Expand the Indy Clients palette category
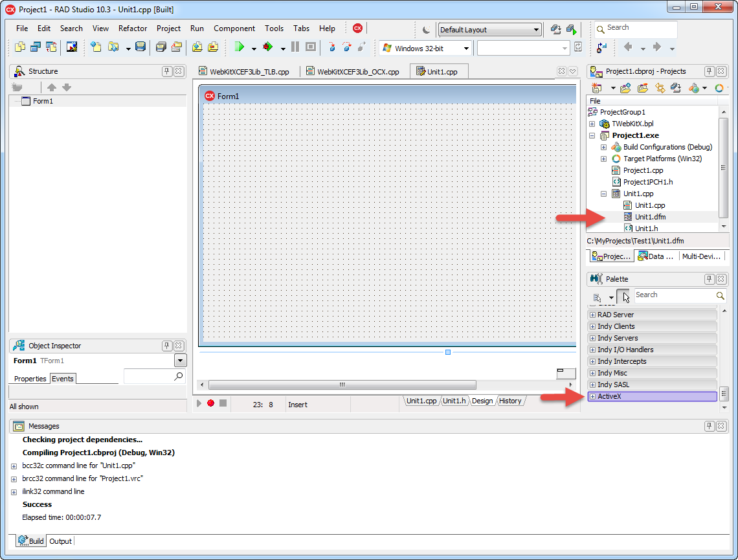Image resolution: width=738 pixels, height=560 pixels. (593, 326)
